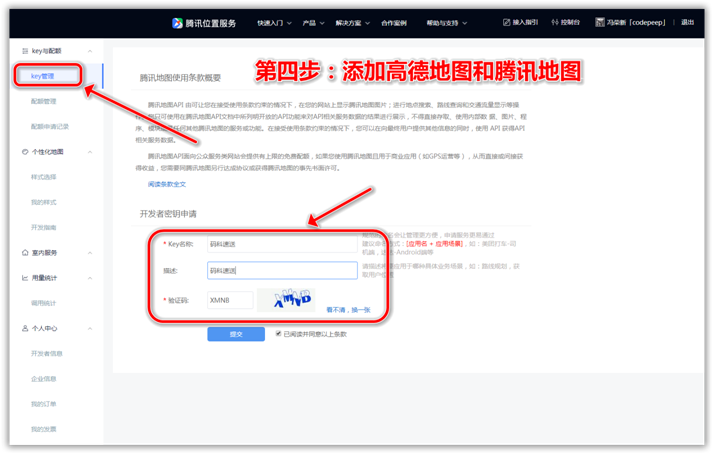Click 看不清，换一张 captcha refresh link
713x454 pixels.
click(x=348, y=310)
